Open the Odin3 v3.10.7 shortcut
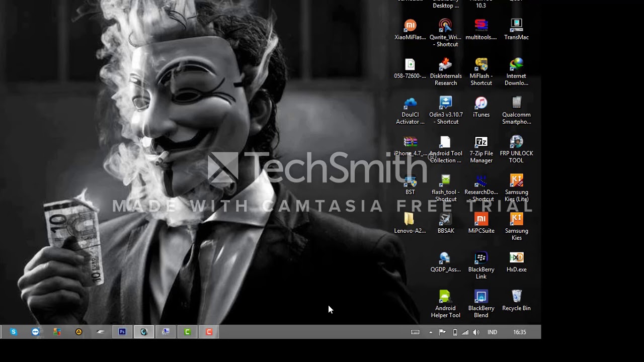The image size is (644, 362). click(445, 111)
